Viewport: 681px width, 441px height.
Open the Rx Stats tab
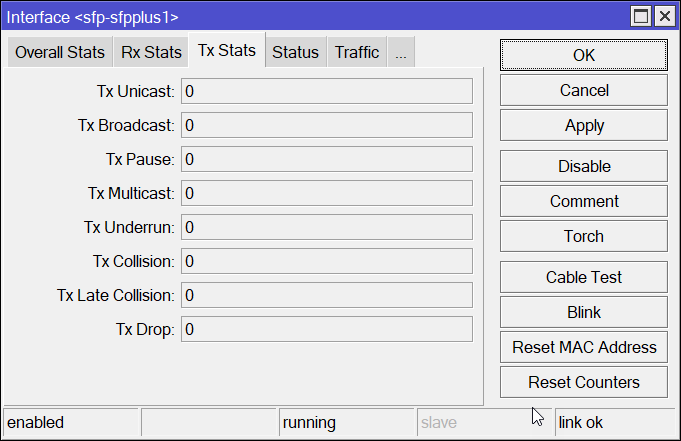pyautogui.click(x=151, y=53)
